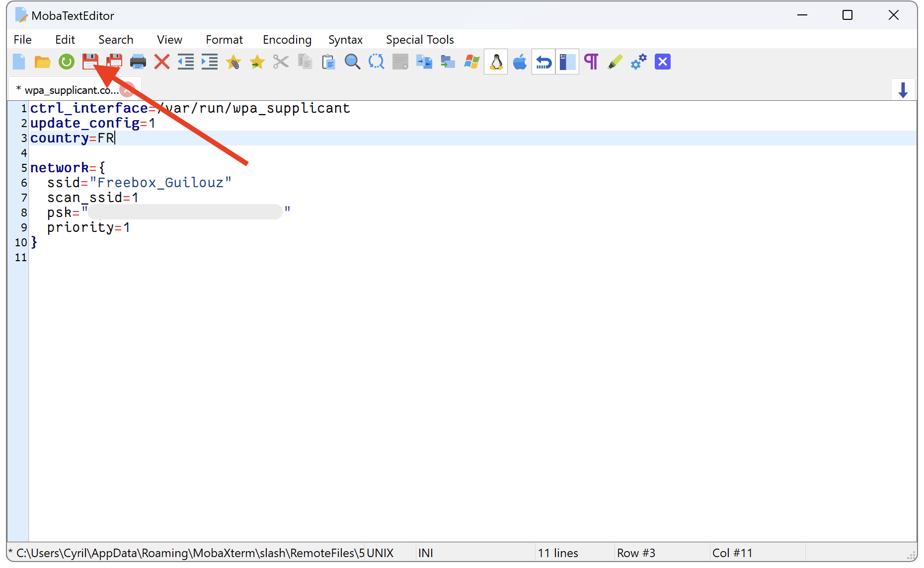This screenshot has width=924, height=568.
Task: Expand the tab list with blue down arrow
Action: (903, 90)
